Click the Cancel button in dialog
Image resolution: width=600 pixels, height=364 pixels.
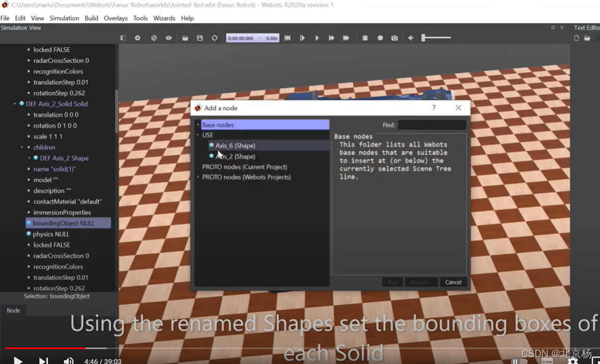click(453, 282)
